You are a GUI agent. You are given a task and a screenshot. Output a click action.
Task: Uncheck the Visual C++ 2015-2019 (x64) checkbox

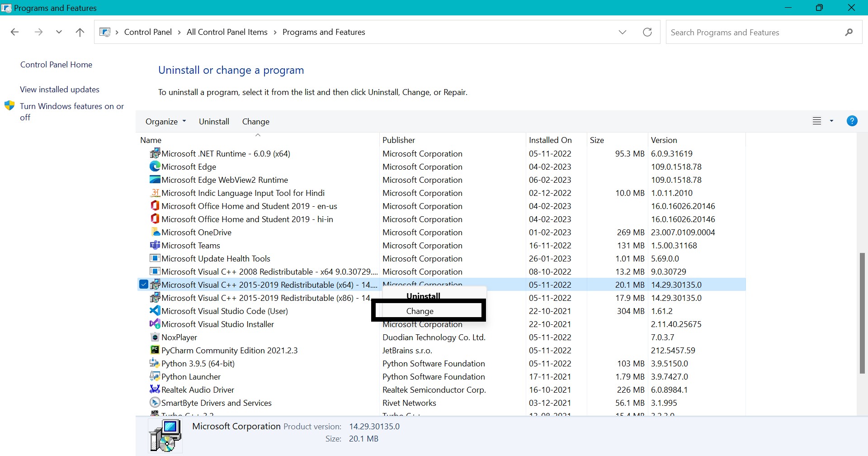coord(143,285)
